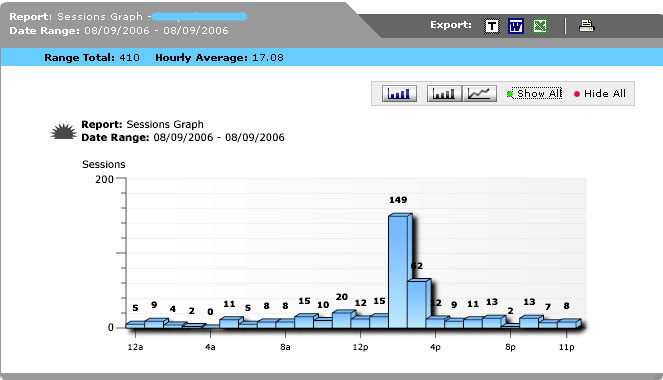The width and height of the screenshot is (663, 380).
Task: Click the Range Total value 410
Action: pos(129,57)
